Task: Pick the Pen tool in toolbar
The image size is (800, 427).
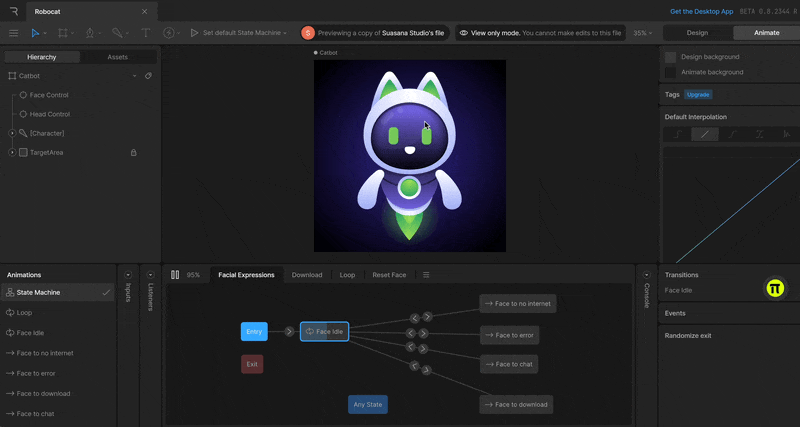Action: pos(90,33)
